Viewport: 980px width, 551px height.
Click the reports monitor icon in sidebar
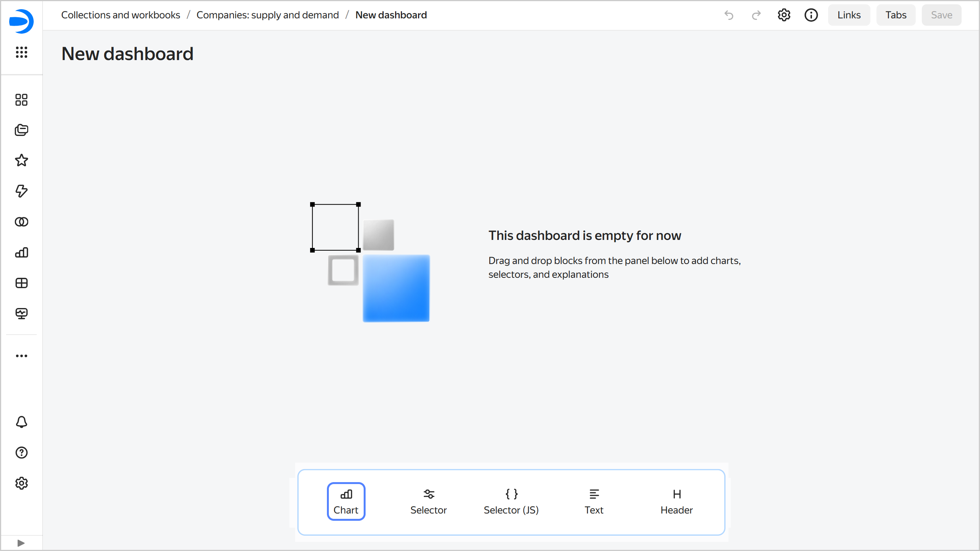pyautogui.click(x=21, y=314)
